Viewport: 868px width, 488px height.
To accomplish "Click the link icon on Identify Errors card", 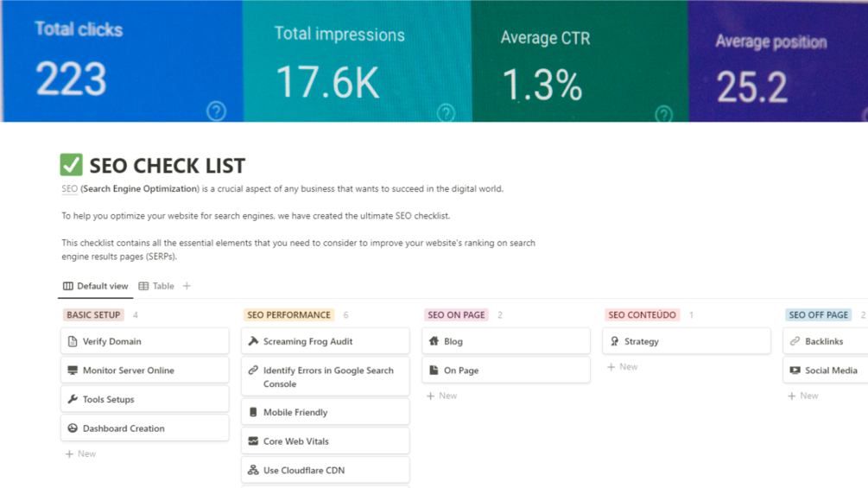I will click(x=253, y=371).
